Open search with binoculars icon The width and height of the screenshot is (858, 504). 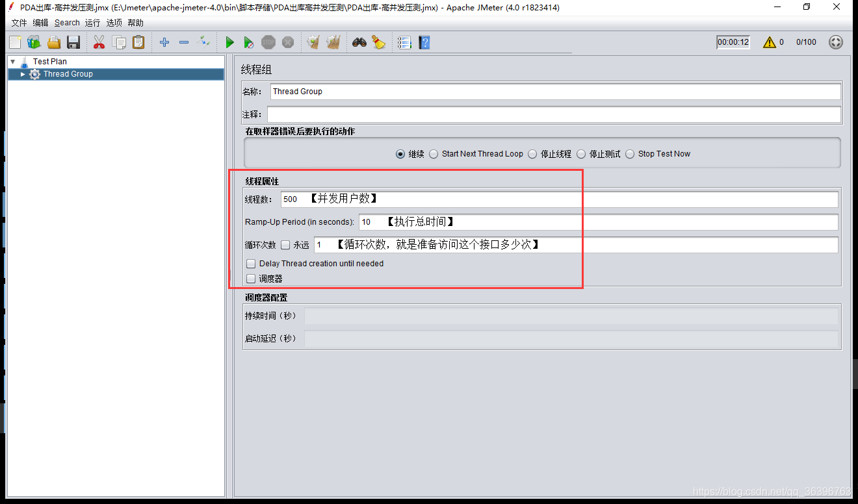click(x=359, y=43)
